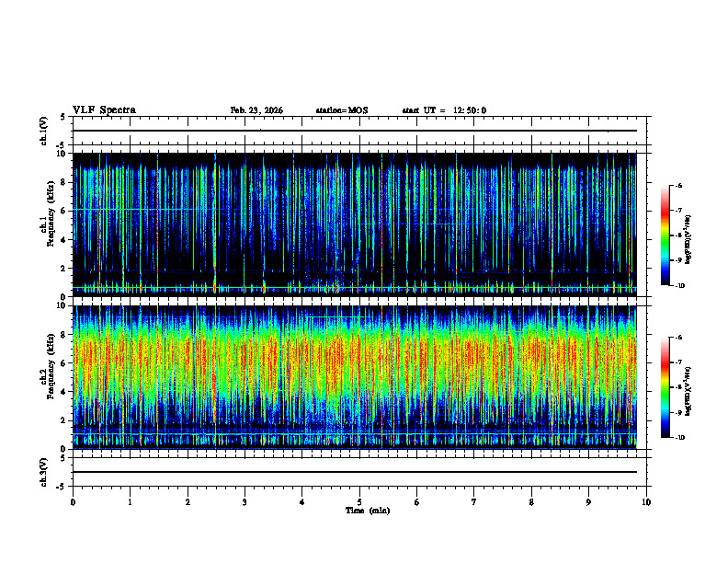Click the "-8" label on ch.2 color bar

(x=678, y=387)
